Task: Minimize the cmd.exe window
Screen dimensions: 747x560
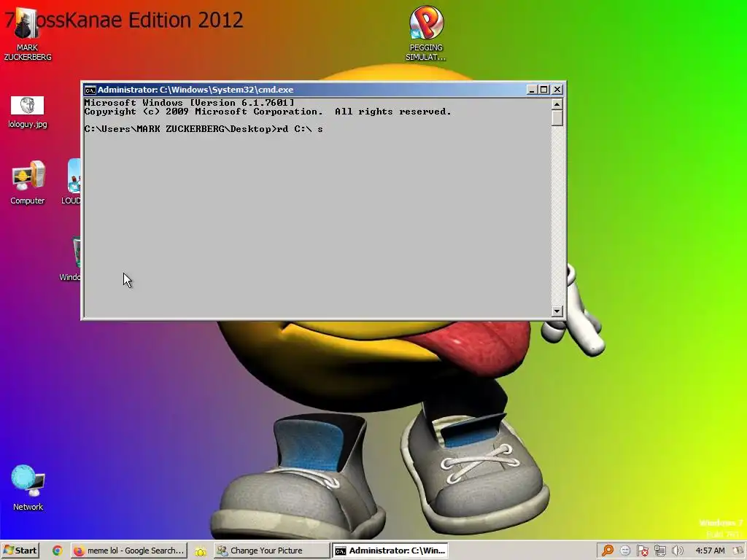Action: pyautogui.click(x=532, y=90)
